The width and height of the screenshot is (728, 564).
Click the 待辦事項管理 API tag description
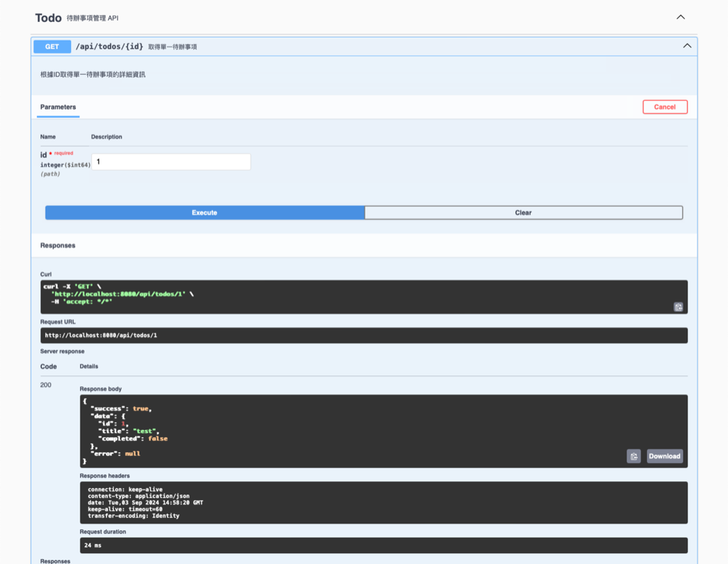[92, 18]
